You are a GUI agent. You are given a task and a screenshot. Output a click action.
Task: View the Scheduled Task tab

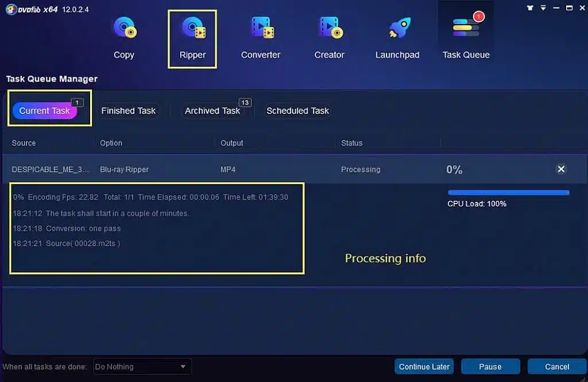(x=297, y=110)
